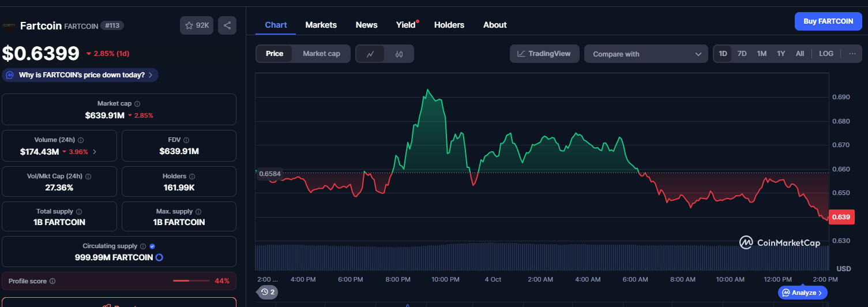
Task: Open the Compare with dropdown
Action: (x=646, y=54)
